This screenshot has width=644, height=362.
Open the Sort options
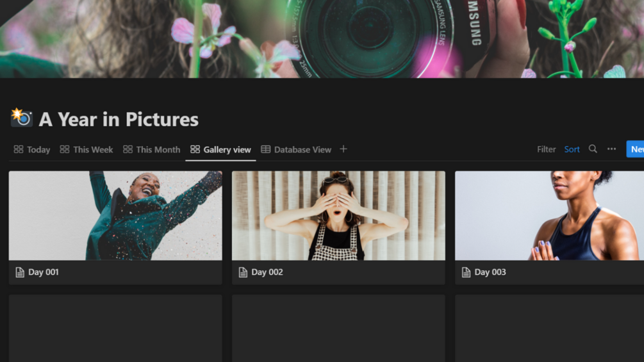click(572, 149)
